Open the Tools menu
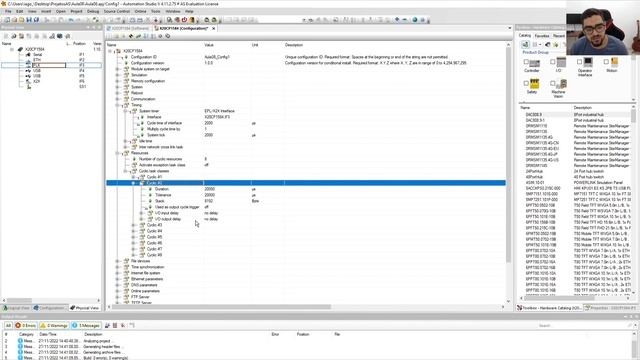640x360 pixels. tap(156, 11)
